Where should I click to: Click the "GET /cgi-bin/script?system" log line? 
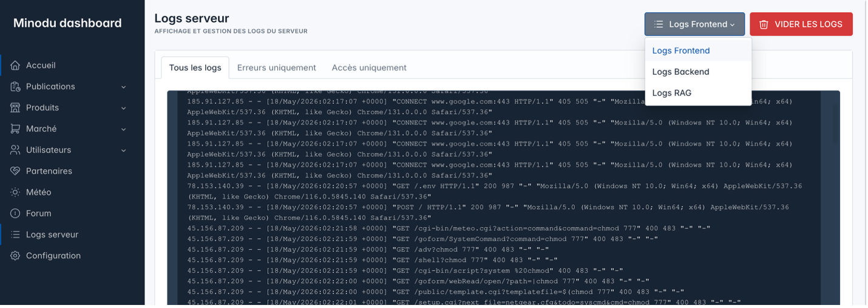click(x=405, y=270)
